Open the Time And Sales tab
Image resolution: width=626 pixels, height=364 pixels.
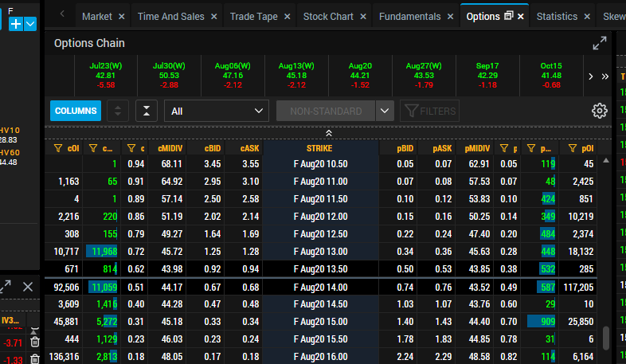click(171, 17)
